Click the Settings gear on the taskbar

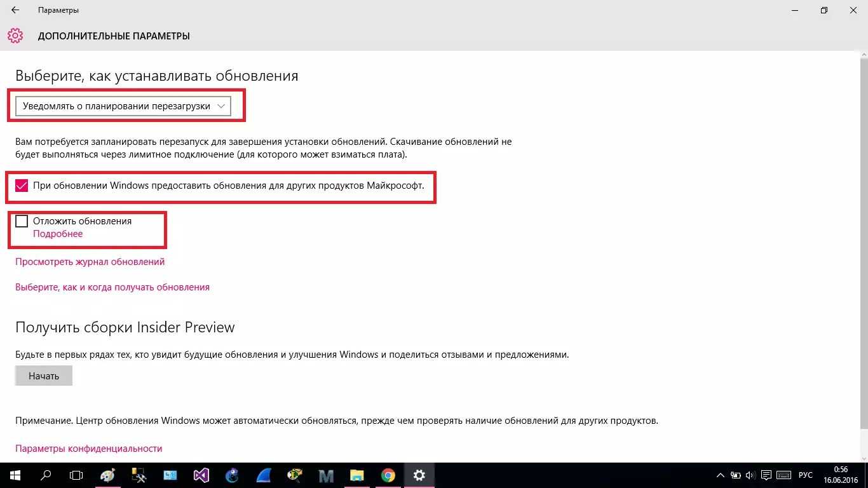coord(419,475)
